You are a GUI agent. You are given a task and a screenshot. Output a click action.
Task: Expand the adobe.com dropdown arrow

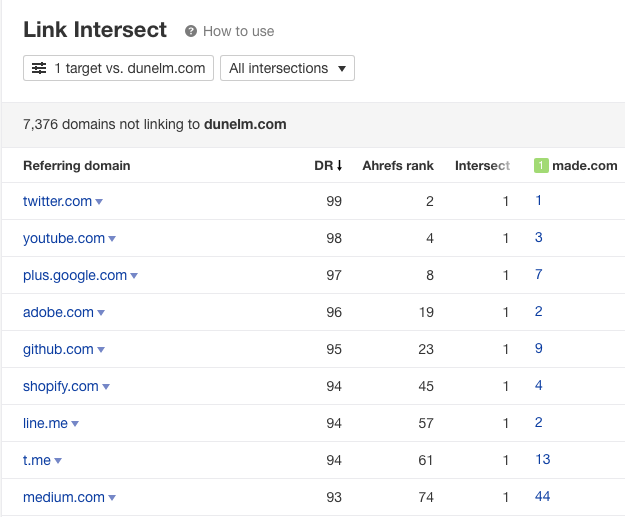tap(101, 313)
